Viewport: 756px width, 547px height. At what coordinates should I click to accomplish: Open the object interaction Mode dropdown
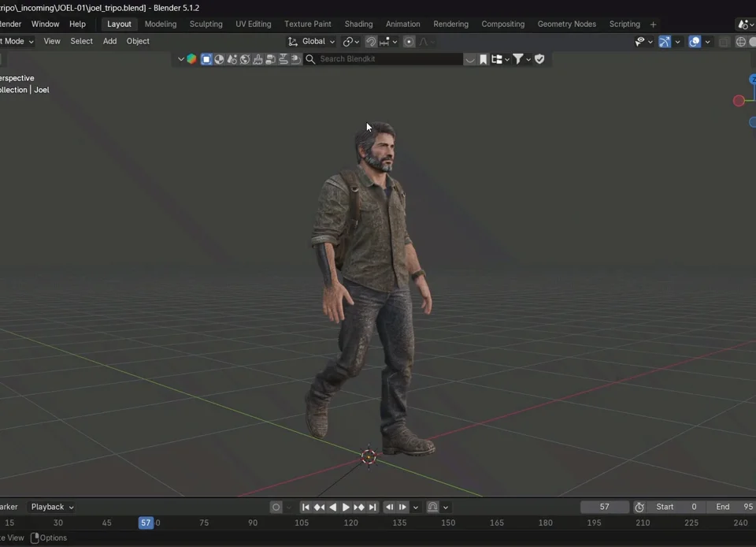coord(17,42)
